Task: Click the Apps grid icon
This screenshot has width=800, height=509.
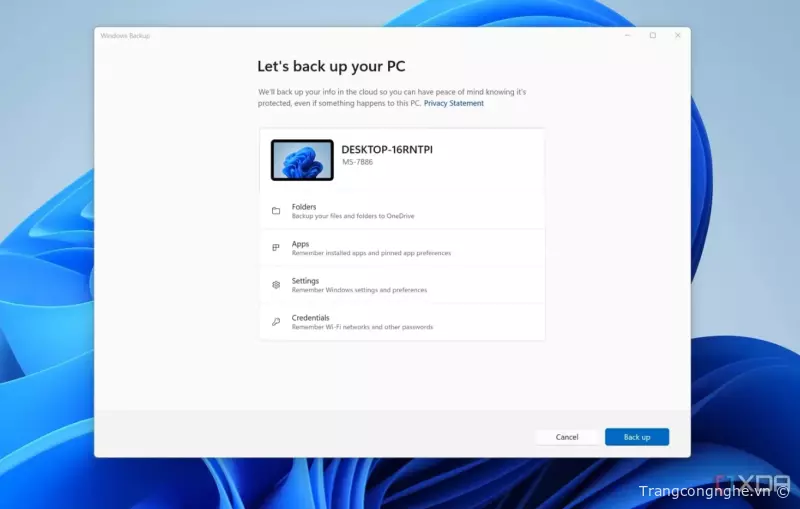Action: pyautogui.click(x=276, y=248)
